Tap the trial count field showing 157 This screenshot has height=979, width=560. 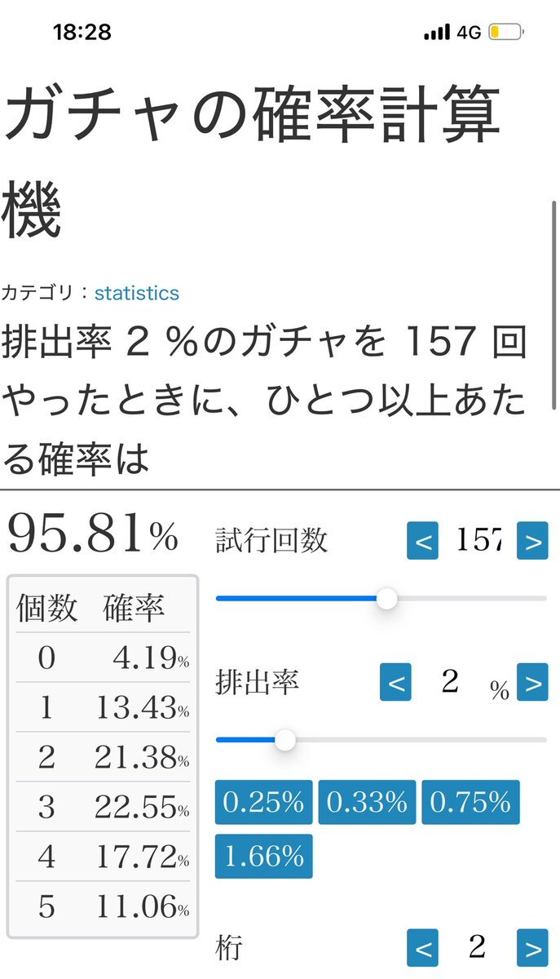click(478, 541)
